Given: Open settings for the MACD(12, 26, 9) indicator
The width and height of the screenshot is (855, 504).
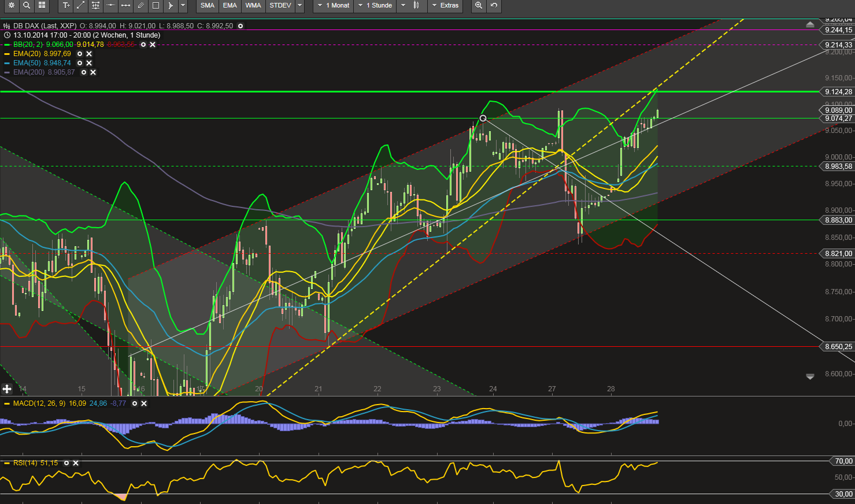Looking at the screenshot, I should coord(135,403).
